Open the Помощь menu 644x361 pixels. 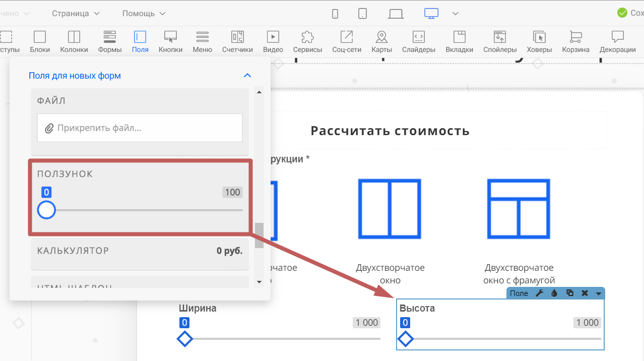click(144, 13)
